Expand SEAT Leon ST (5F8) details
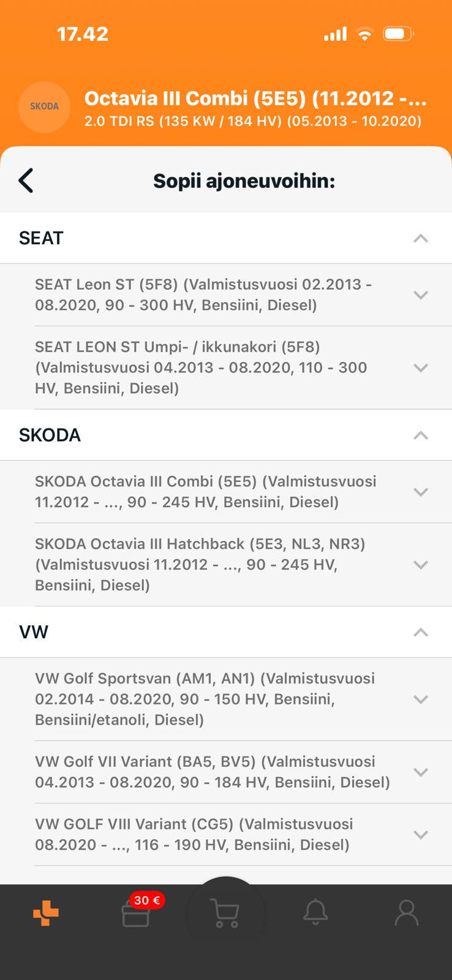The width and height of the screenshot is (452, 980). tap(420, 295)
